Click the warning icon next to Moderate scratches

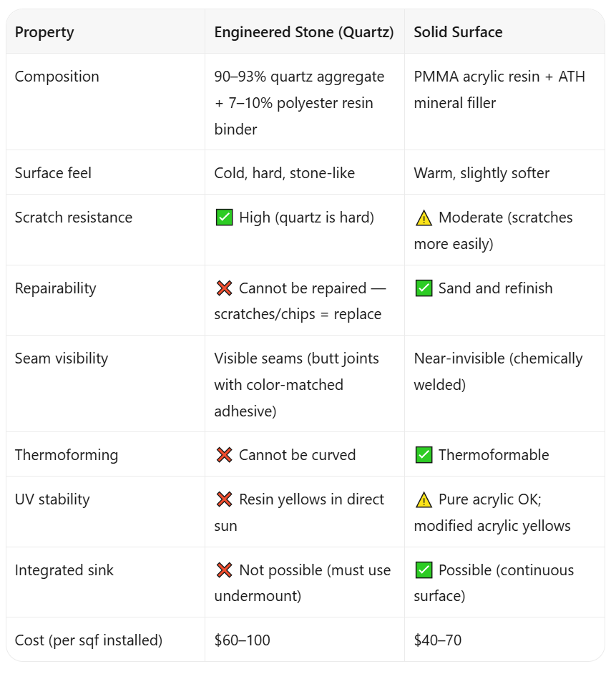tap(424, 218)
